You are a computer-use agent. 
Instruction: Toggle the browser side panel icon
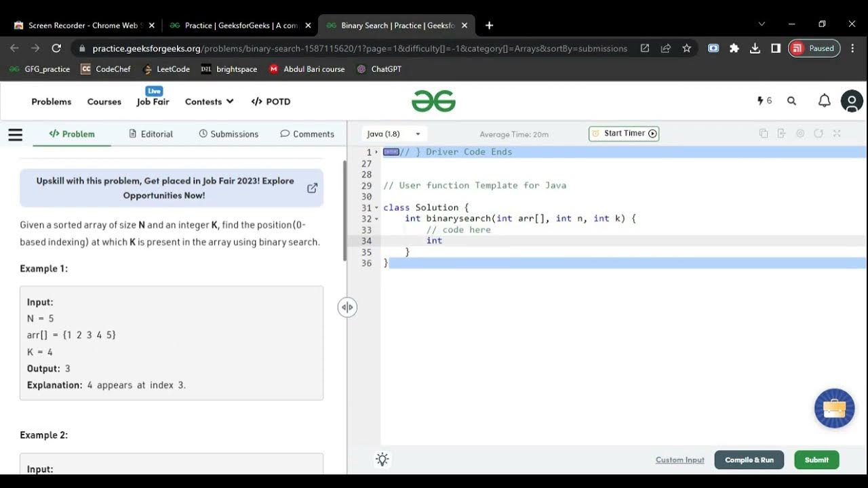tap(776, 48)
